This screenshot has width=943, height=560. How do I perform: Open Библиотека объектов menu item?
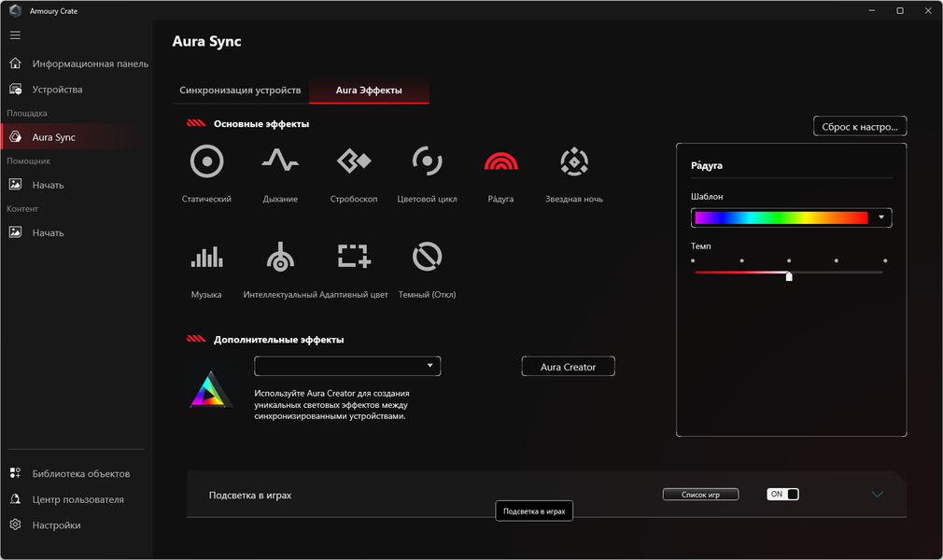coord(81,474)
